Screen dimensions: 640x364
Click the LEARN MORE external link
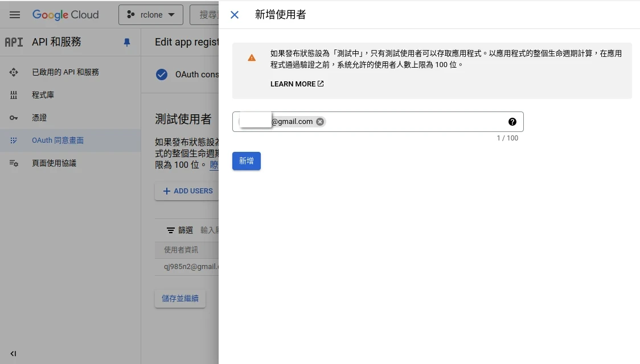pos(297,84)
